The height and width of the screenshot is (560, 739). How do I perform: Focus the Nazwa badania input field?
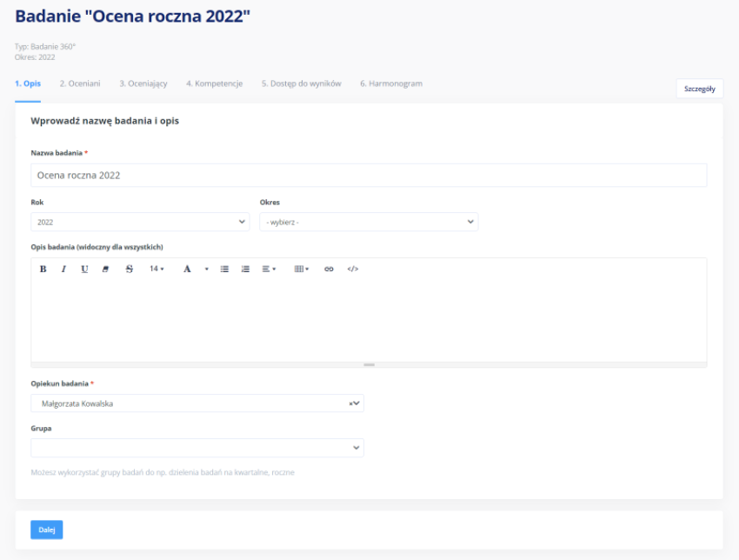[369, 176]
